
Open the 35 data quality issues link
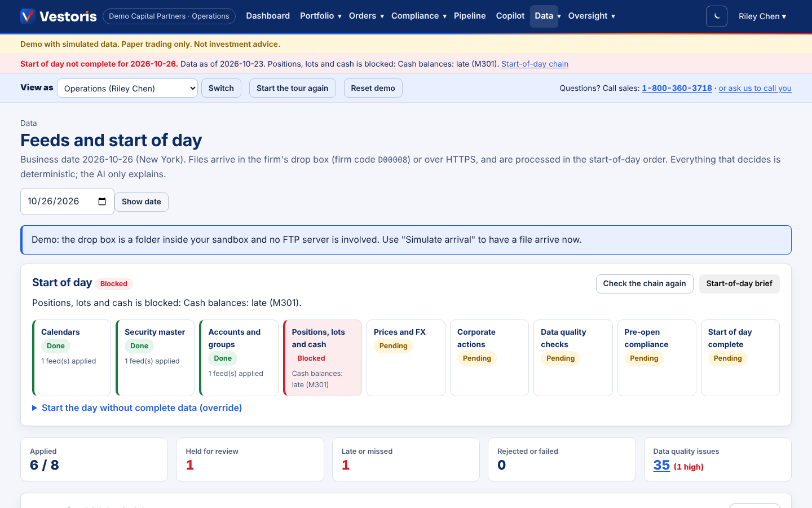(661, 466)
